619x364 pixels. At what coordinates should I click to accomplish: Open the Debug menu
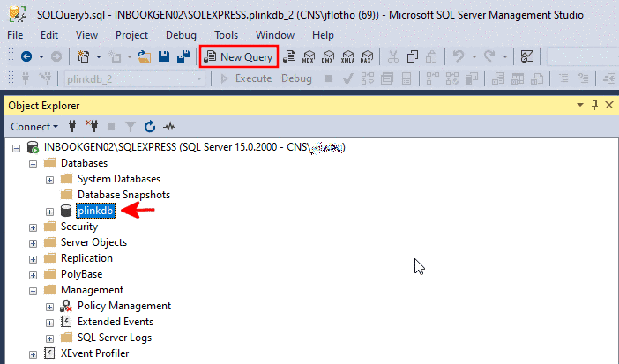(181, 35)
